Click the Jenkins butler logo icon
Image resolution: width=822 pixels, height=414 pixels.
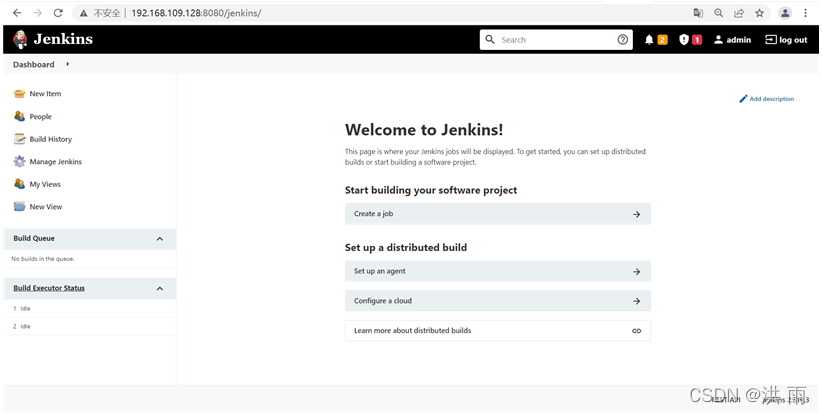point(20,39)
